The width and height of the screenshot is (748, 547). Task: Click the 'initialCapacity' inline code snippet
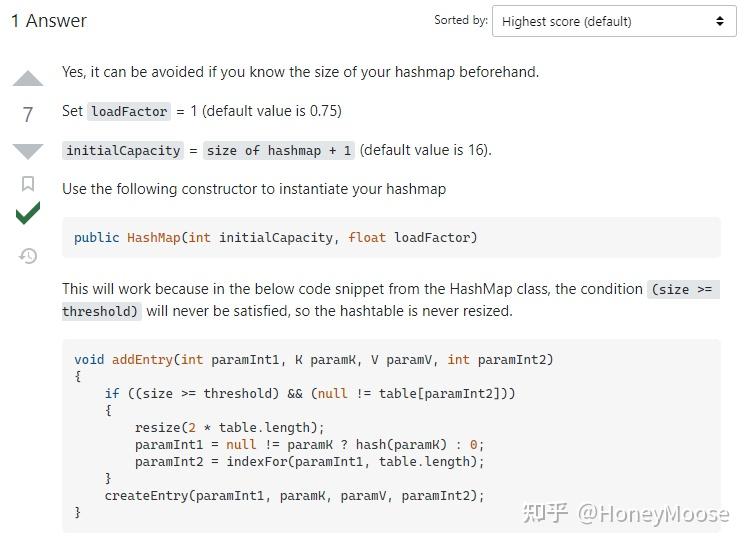pos(123,151)
